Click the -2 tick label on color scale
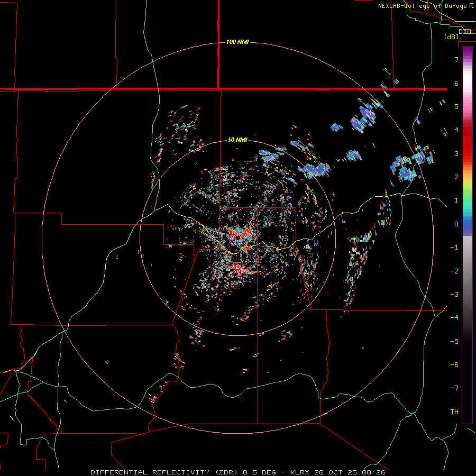476x476 pixels. [454, 271]
